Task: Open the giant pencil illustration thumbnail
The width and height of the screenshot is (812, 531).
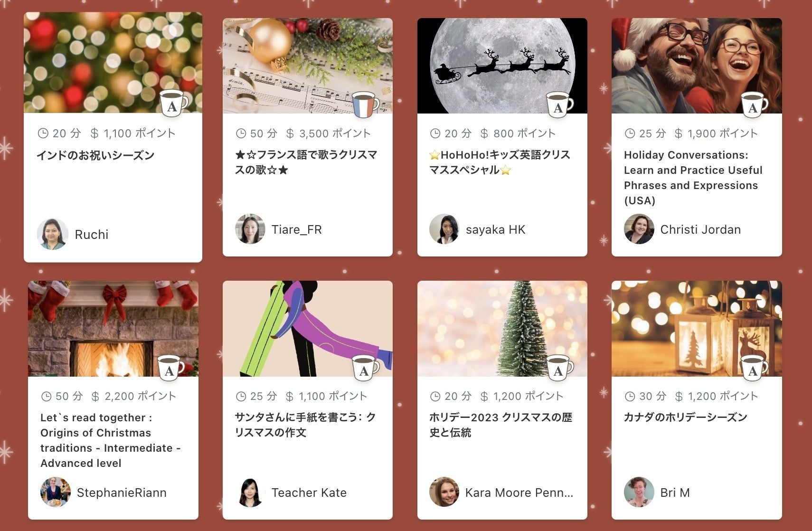Action: [x=308, y=329]
